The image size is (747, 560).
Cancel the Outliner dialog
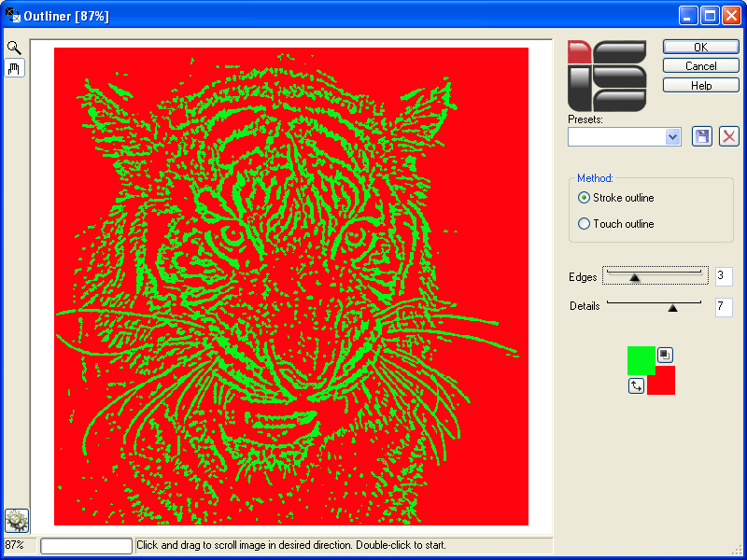pos(700,66)
